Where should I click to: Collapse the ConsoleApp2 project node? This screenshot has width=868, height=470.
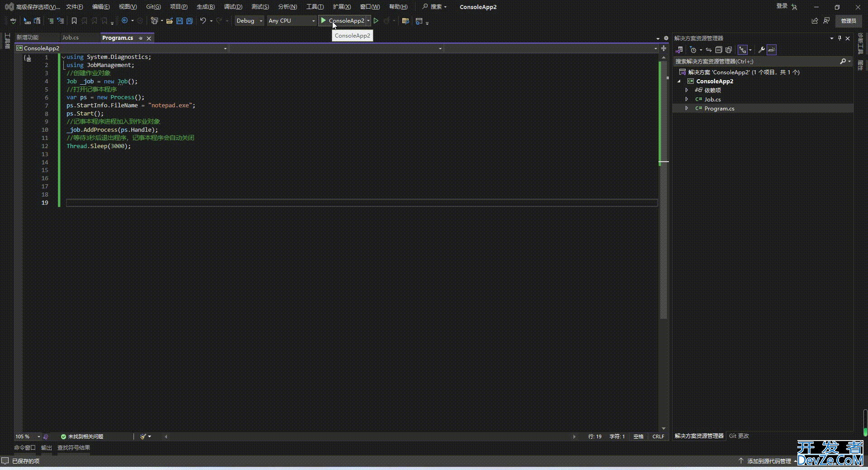coord(679,81)
